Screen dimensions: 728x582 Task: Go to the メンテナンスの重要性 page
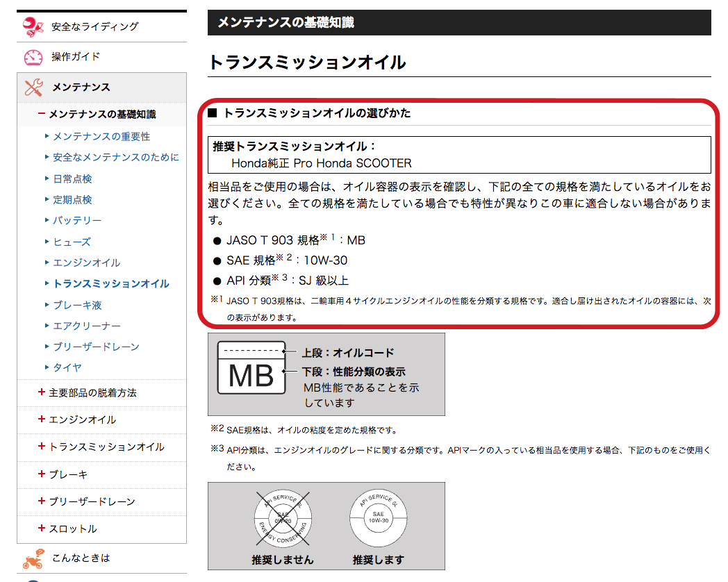(101, 137)
